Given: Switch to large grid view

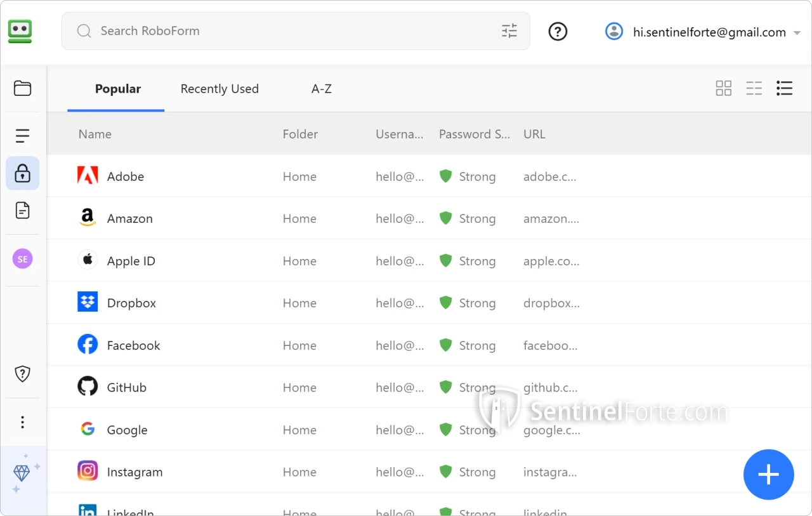Looking at the screenshot, I should (x=724, y=88).
